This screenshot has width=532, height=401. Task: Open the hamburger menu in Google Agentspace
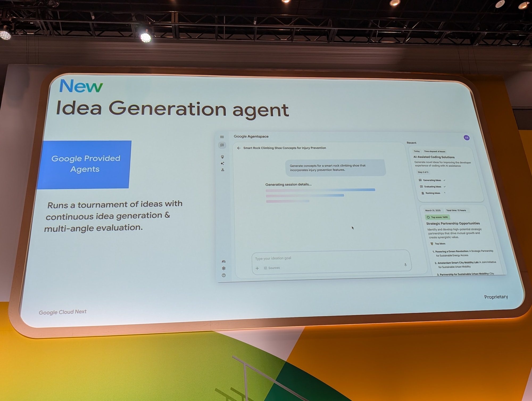click(222, 137)
